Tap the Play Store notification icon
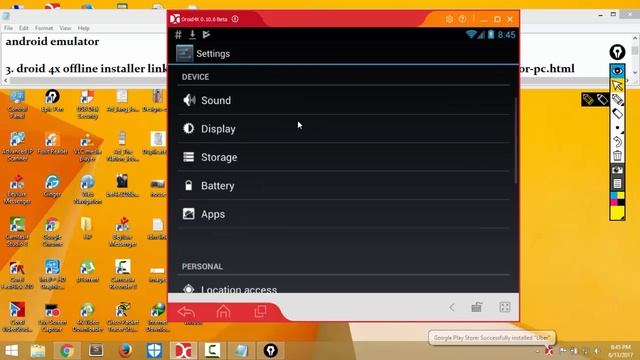The image size is (640, 360). click(206, 35)
